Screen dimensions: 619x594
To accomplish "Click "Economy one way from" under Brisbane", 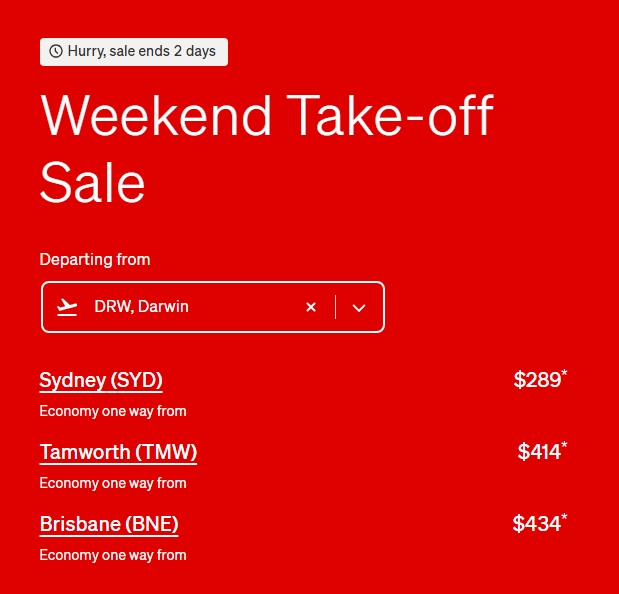I will (113, 555).
